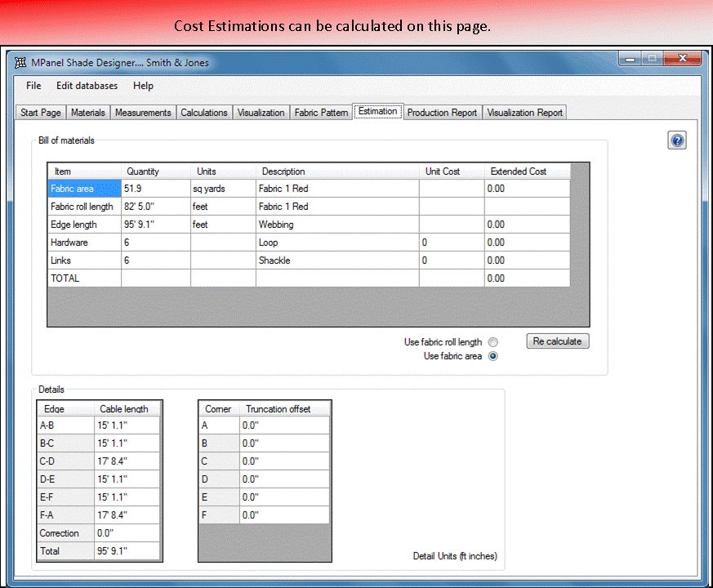The image size is (713, 588).
Task: Select the TOTAL row item cell
Action: (85, 278)
